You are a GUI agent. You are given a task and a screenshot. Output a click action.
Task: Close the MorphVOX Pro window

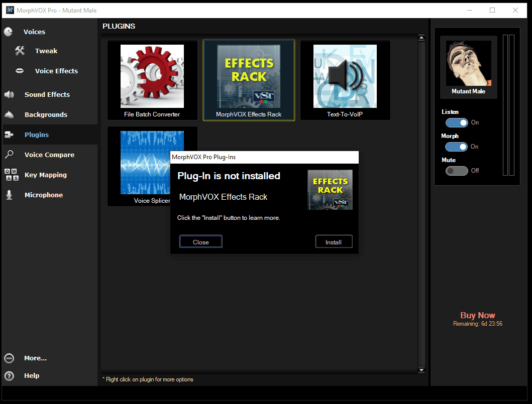515,10
